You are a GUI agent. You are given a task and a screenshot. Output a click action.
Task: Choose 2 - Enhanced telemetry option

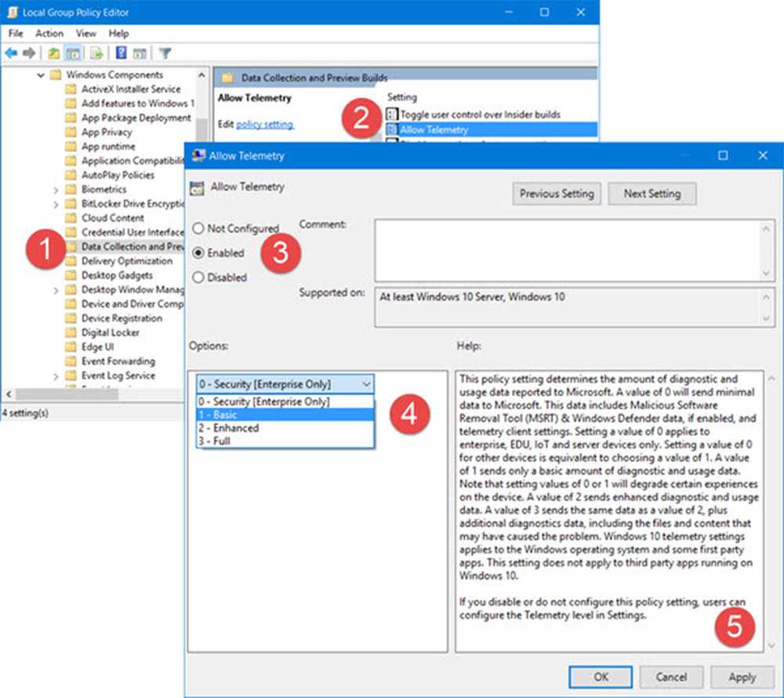tap(285, 428)
